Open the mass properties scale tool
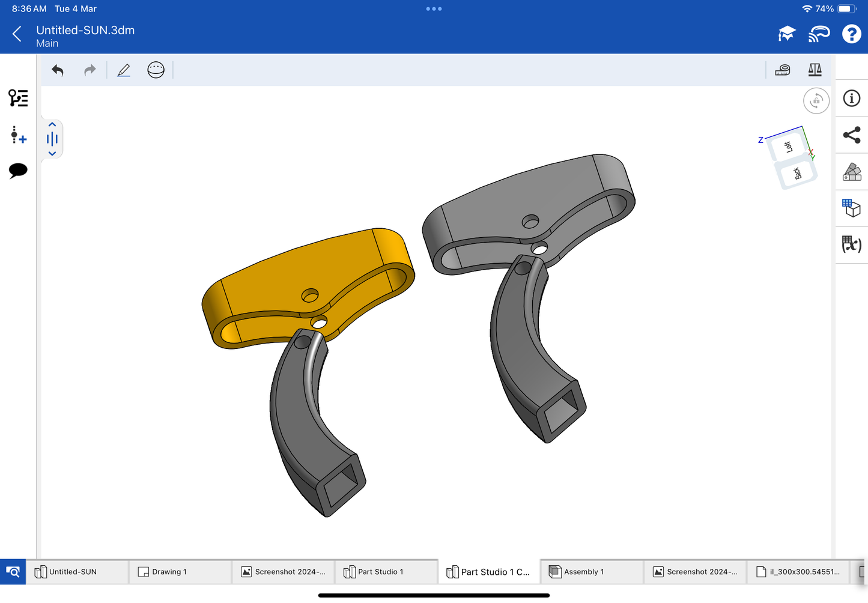868x603 pixels. pyautogui.click(x=815, y=70)
